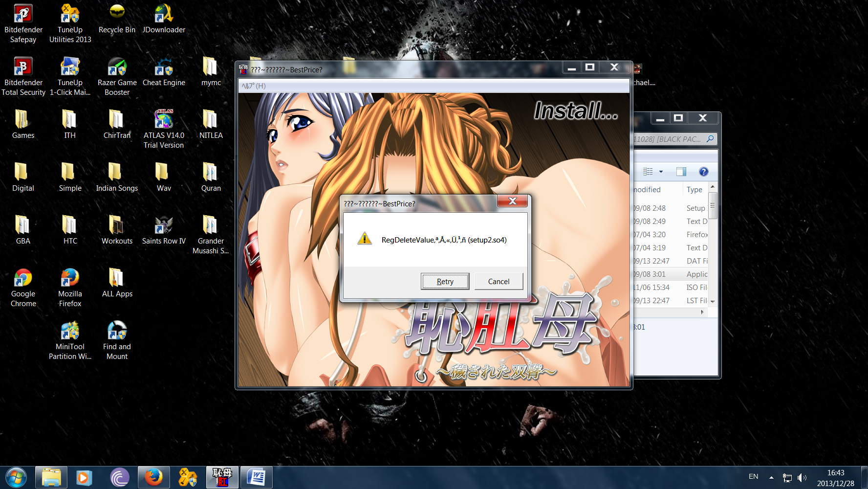Click the volume speaker tray icon

click(x=802, y=478)
